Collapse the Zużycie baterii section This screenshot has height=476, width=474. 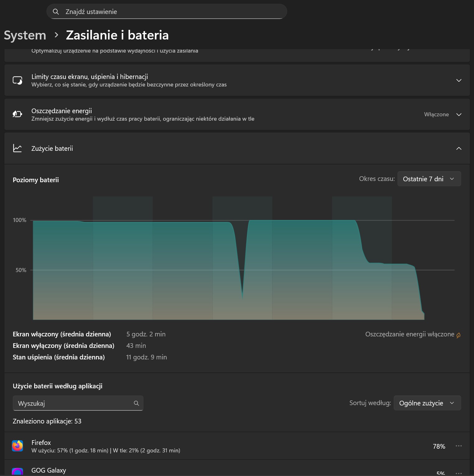[x=458, y=148]
